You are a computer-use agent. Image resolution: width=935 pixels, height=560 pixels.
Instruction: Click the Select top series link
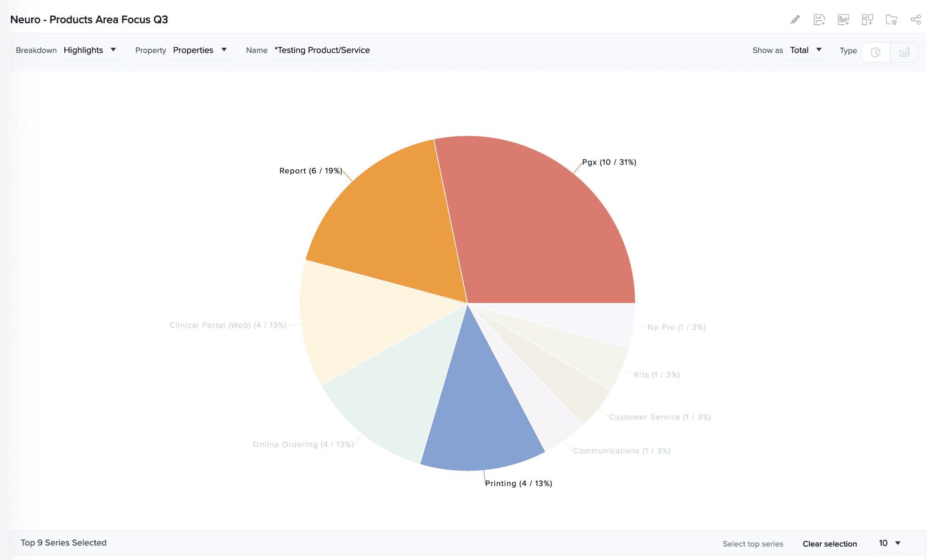753,544
